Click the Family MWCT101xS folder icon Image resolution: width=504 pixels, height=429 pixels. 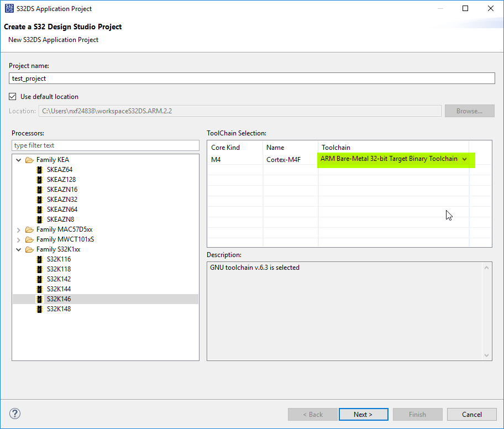click(30, 239)
